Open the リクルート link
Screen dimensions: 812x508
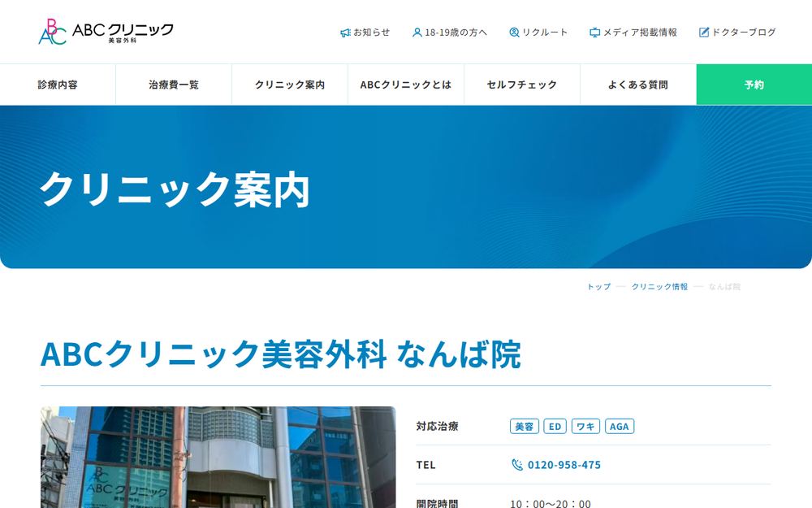pos(538,33)
